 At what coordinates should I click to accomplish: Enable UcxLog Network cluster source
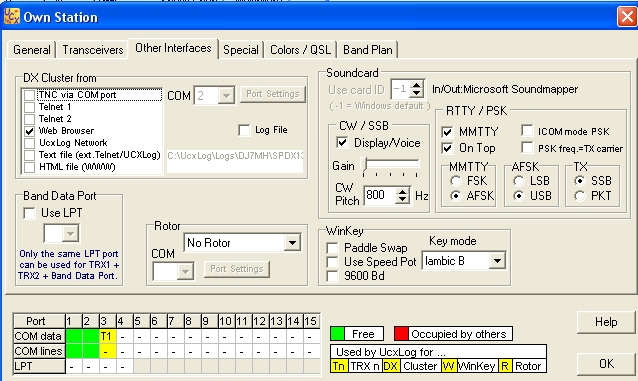(29, 143)
